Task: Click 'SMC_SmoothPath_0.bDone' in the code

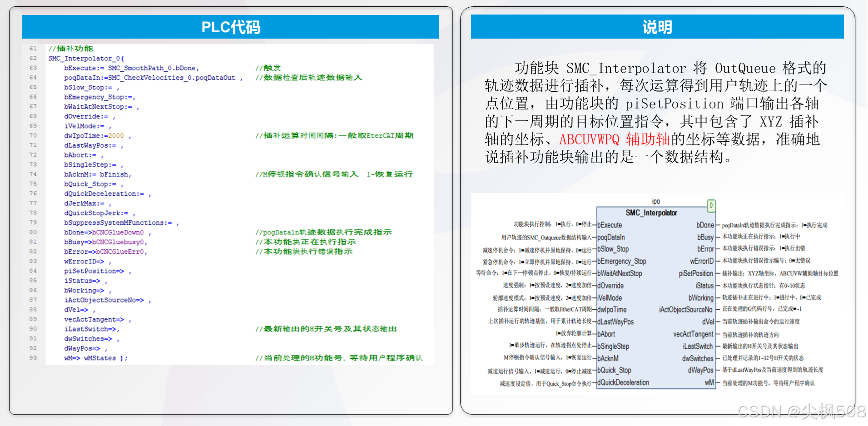Action: pos(152,68)
